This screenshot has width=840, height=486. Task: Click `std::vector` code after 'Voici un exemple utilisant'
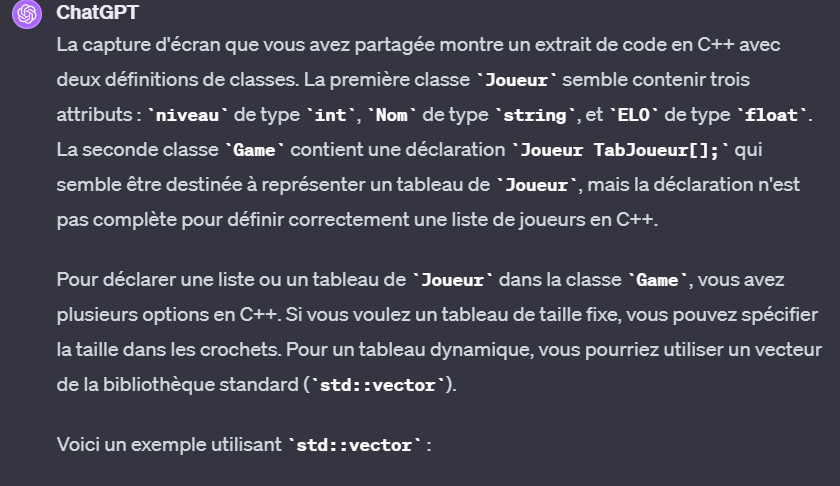point(354,445)
